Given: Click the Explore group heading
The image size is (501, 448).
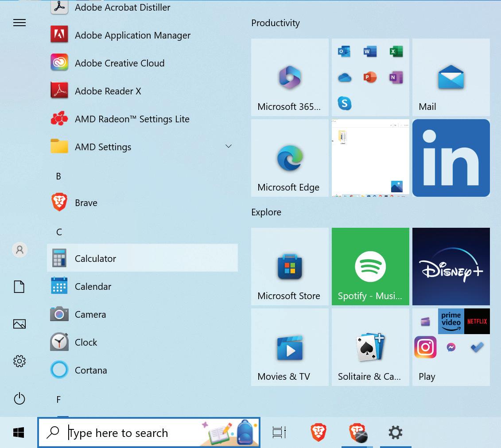Looking at the screenshot, I should click(266, 212).
